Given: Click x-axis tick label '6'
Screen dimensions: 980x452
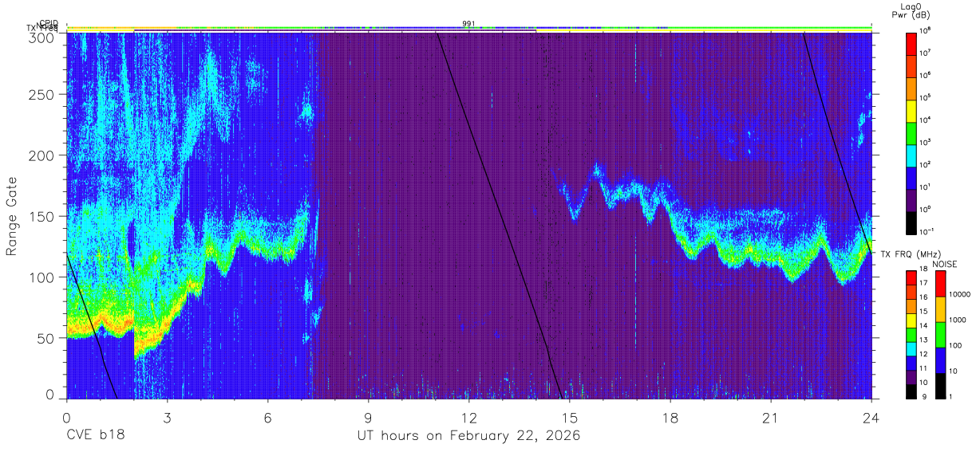Looking at the screenshot, I should [x=267, y=418].
